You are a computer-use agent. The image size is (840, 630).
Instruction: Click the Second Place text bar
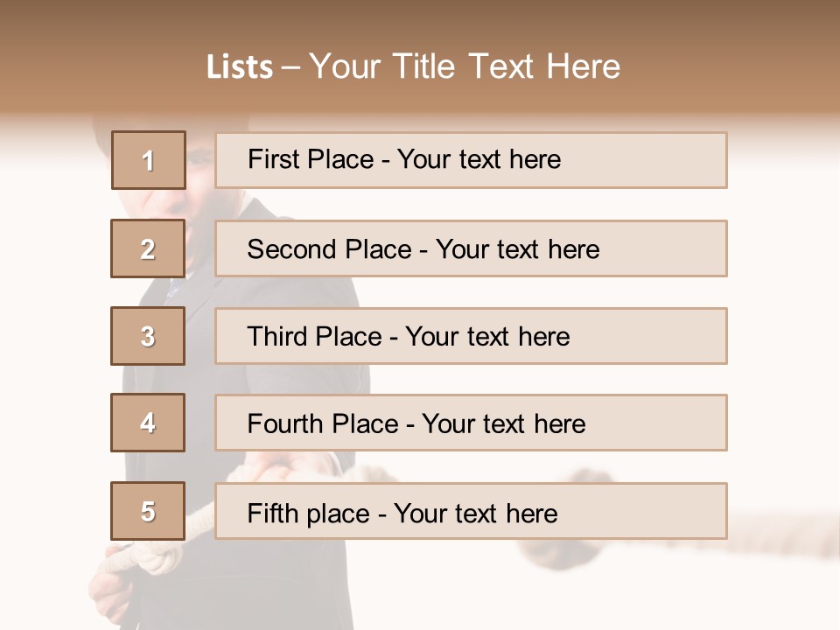click(471, 248)
